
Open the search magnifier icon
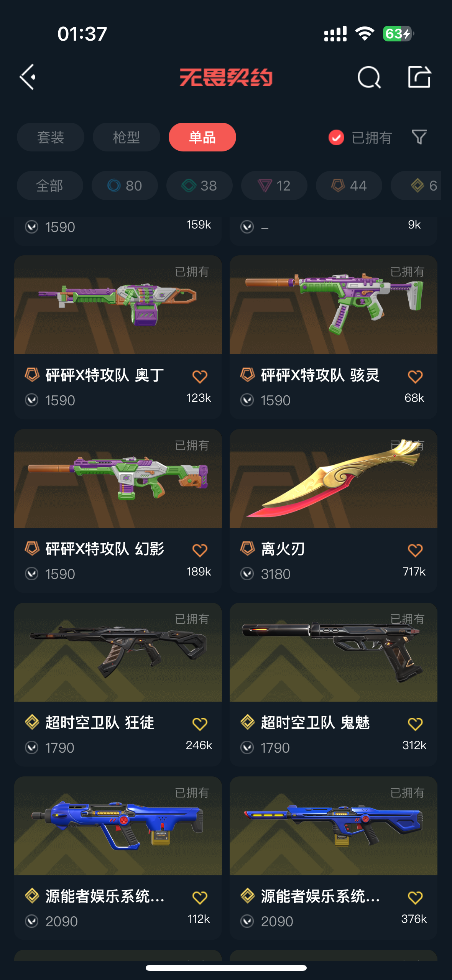pyautogui.click(x=369, y=77)
